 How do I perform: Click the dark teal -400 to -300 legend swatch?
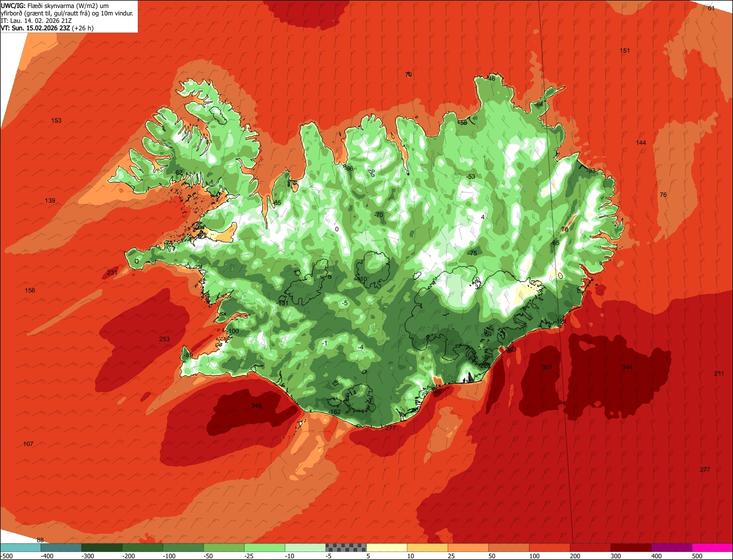[x=61, y=547]
